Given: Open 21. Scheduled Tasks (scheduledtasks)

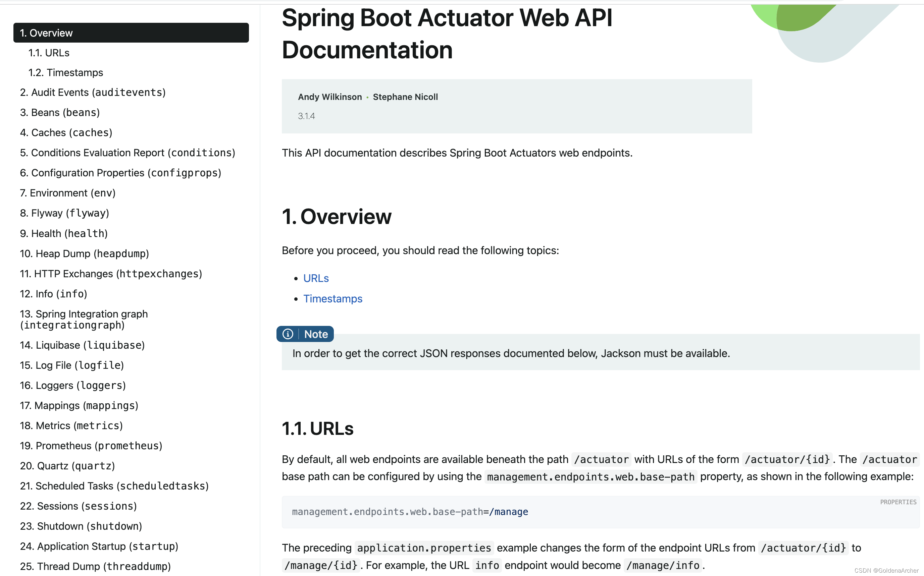Looking at the screenshot, I should (114, 486).
